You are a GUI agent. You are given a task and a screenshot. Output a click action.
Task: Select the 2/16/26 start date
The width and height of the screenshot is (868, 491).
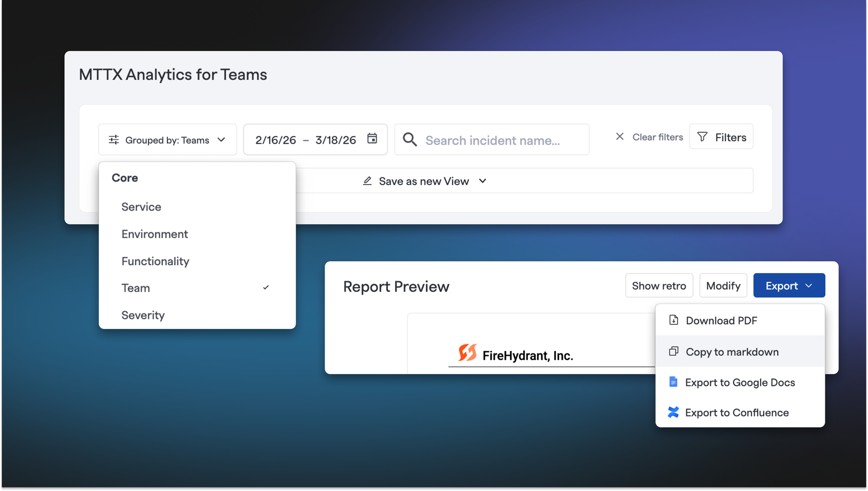[276, 140]
